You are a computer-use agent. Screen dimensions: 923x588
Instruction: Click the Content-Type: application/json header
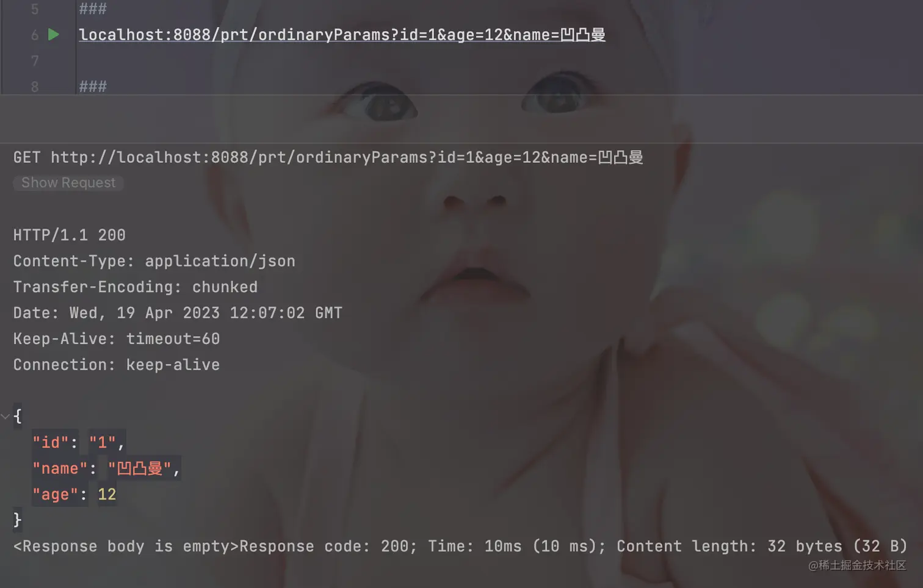pos(154,261)
